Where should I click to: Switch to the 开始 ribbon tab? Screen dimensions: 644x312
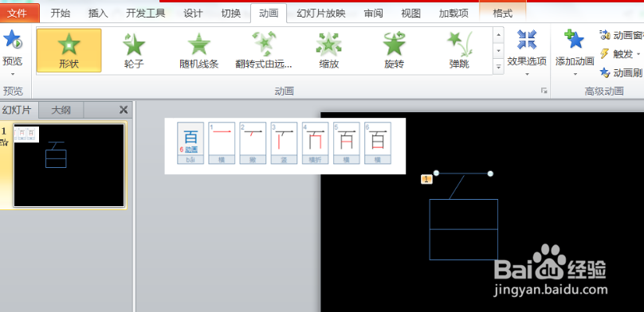61,13
